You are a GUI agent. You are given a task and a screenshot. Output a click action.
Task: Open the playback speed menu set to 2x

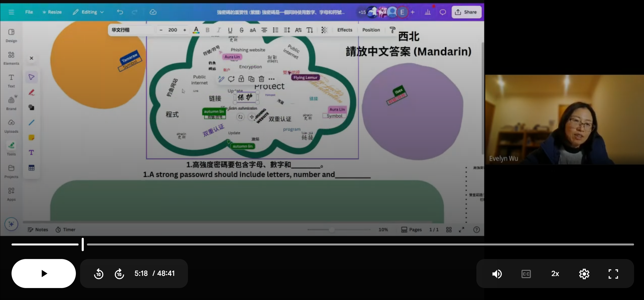point(555,274)
